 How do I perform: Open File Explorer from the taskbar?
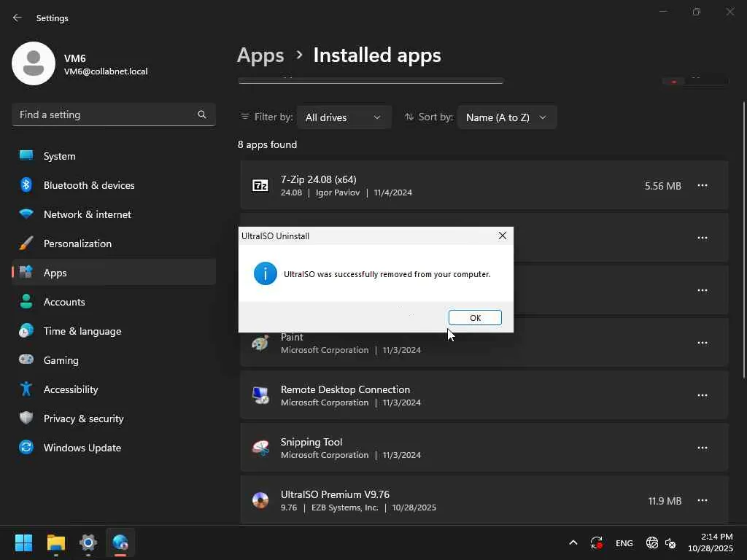[x=56, y=542]
